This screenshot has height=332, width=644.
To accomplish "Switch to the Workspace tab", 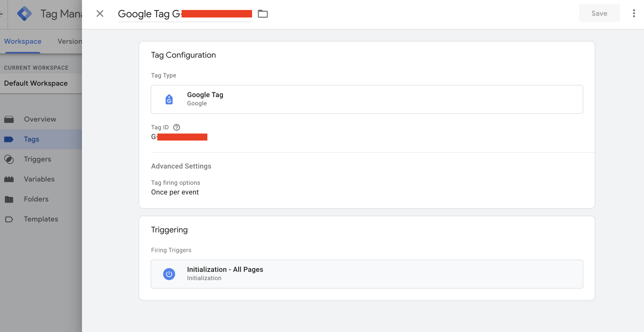I will click(23, 41).
